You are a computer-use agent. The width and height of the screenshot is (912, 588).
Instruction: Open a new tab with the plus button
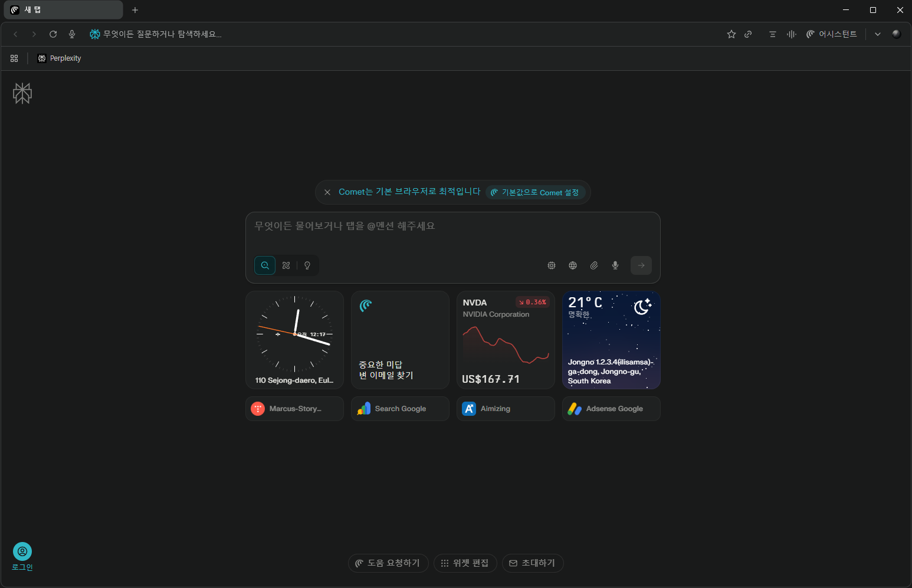(135, 10)
